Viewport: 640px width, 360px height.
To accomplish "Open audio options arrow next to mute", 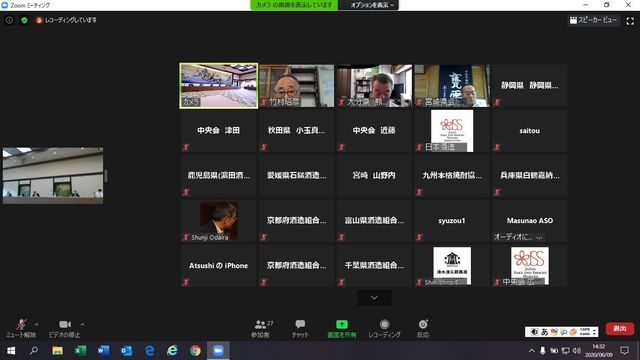I will 37,325.
